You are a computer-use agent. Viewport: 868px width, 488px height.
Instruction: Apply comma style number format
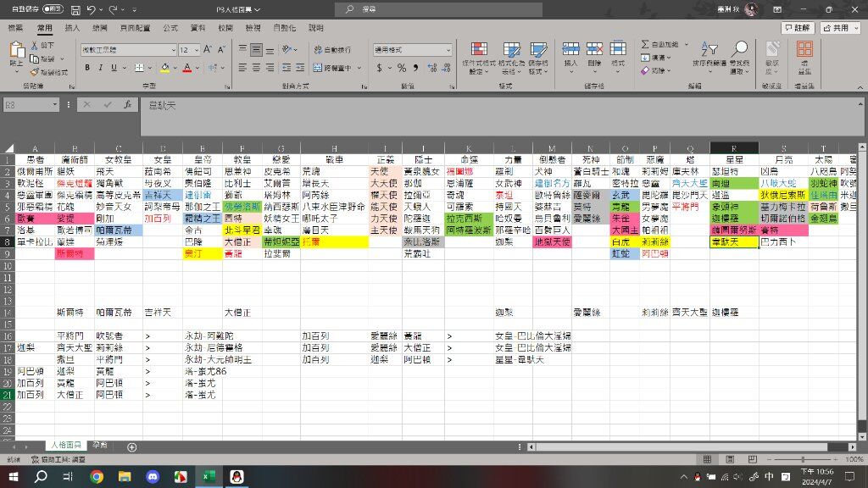415,68
